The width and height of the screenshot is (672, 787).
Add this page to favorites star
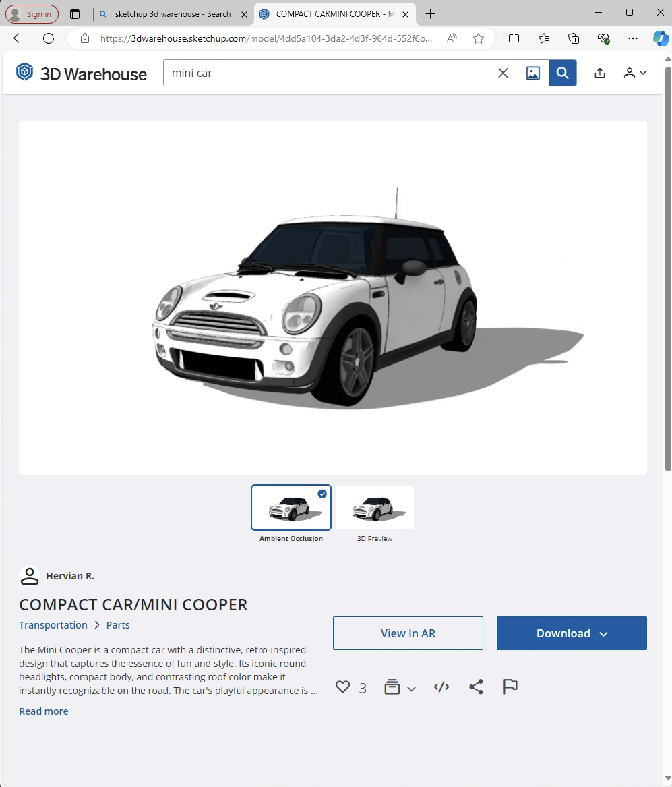coord(478,38)
